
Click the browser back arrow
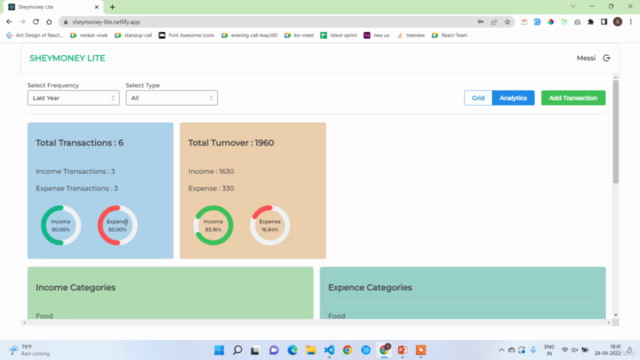pyautogui.click(x=9, y=22)
